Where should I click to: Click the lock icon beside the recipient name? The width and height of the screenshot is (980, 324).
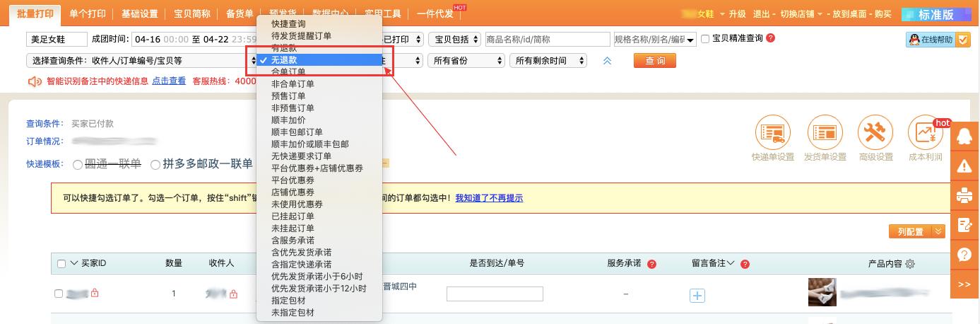(x=234, y=294)
